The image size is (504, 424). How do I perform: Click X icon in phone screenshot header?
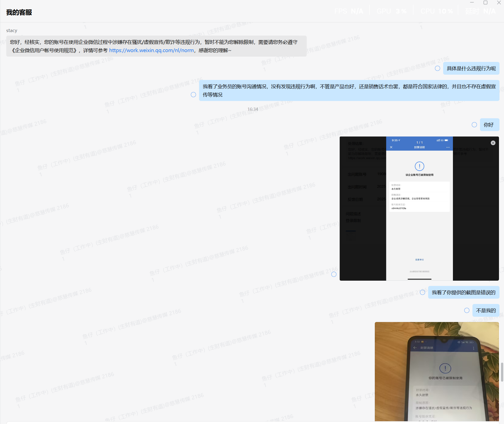click(391, 147)
